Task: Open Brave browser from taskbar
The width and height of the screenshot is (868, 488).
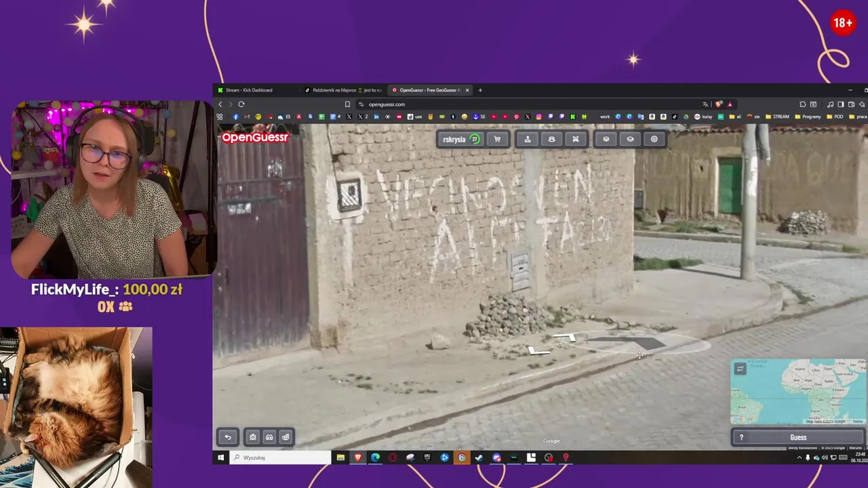Action: click(x=358, y=457)
